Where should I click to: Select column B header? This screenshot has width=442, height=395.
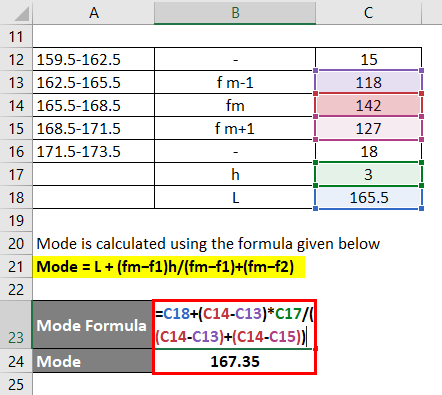(235, 12)
